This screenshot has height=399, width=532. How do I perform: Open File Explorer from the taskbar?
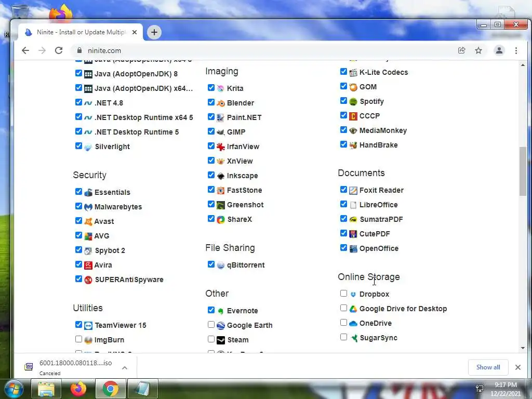46,389
